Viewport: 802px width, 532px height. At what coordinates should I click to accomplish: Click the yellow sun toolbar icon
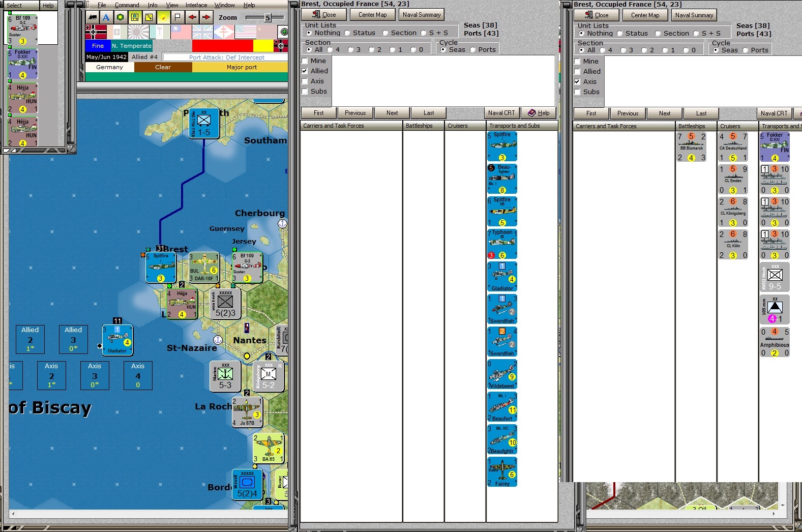(163, 17)
